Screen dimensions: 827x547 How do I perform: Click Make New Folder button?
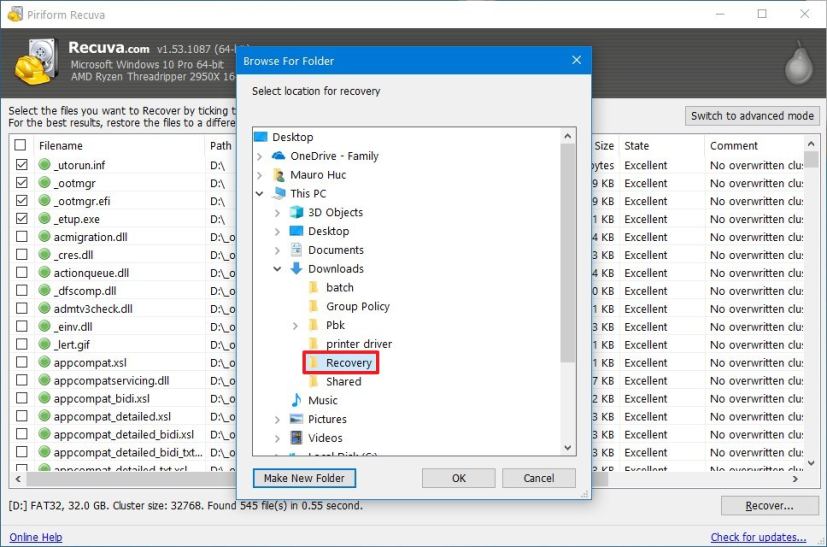tap(304, 478)
